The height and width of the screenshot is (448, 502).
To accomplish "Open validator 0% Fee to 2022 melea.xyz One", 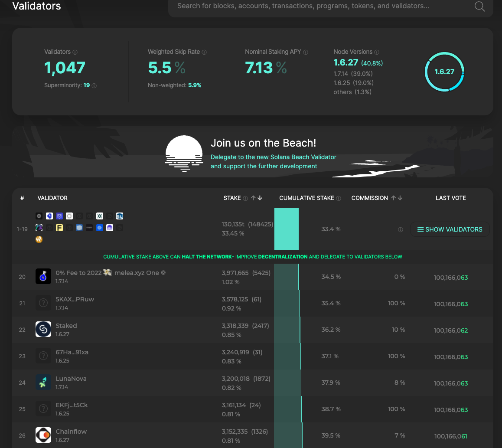I will click(x=111, y=273).
